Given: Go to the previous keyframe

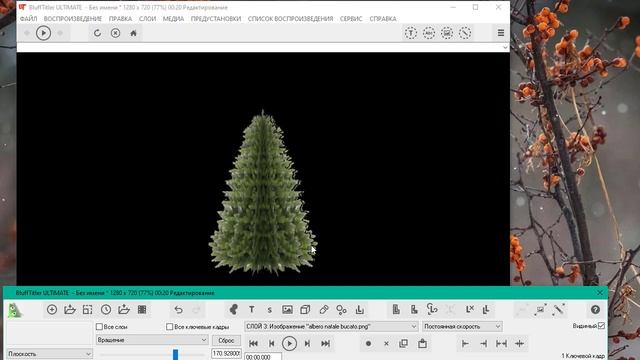Looking at the screenshot, I should [x=271, y=344].
